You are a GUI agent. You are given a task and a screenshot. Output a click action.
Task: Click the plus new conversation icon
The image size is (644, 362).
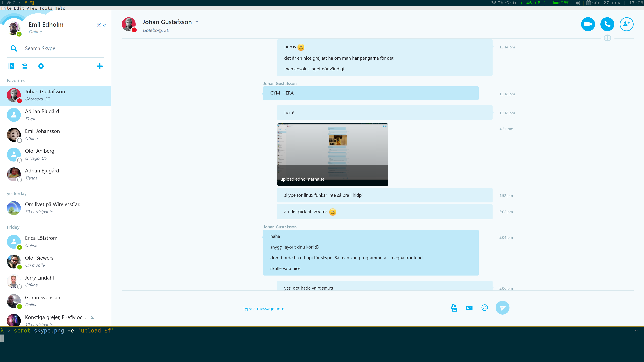(99, 66)
